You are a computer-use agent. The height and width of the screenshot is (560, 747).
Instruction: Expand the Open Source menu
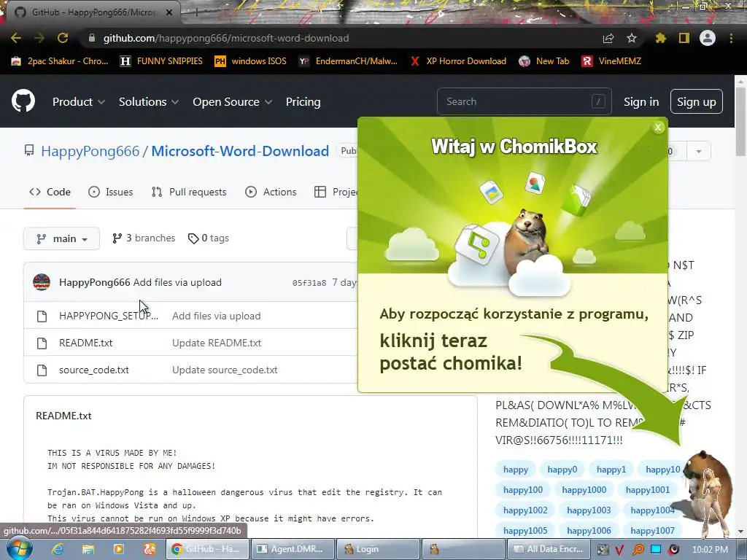(233, 102)
